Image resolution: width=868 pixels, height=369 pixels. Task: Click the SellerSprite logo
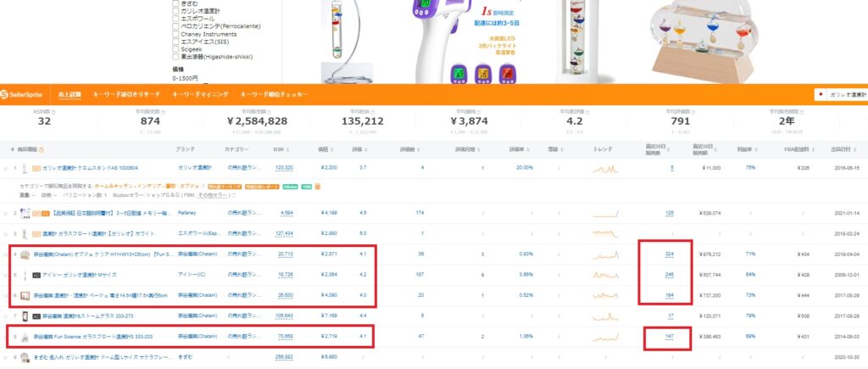[x=21, y=95]
